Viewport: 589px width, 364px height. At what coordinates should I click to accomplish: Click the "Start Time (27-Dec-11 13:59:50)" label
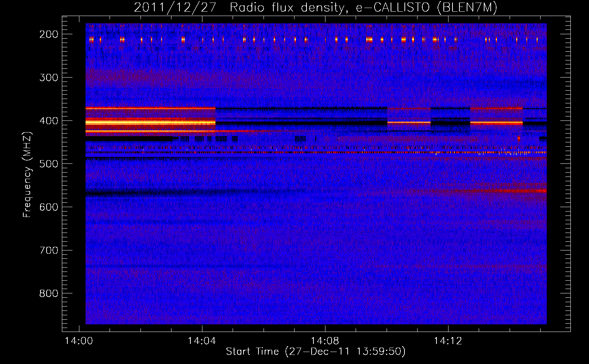(316, 352)
